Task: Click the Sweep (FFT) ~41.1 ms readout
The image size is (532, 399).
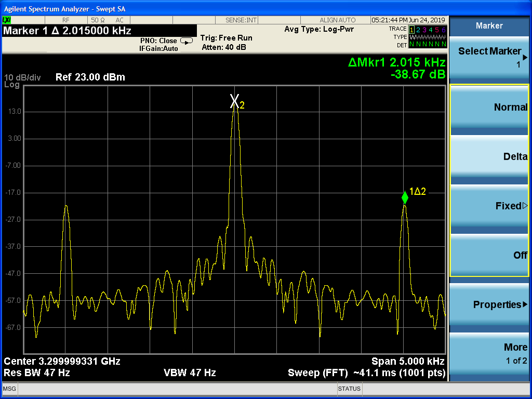Action: (366, 373)
